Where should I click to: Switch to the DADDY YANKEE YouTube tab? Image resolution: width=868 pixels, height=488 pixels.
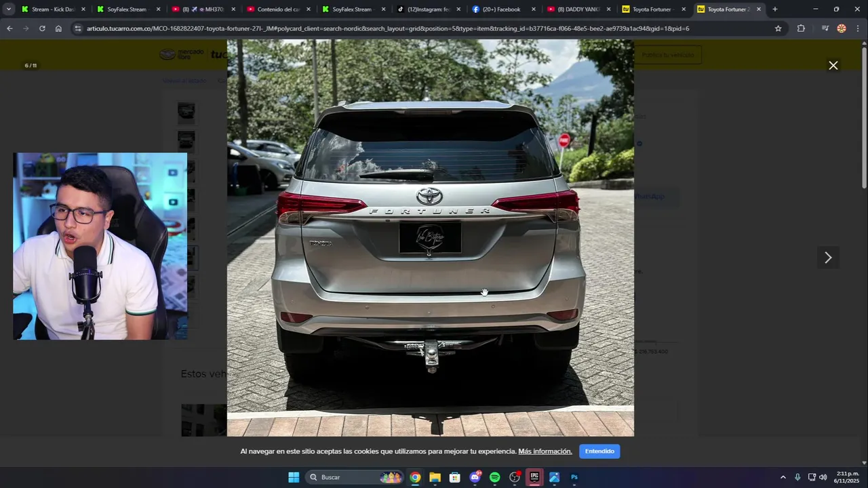(577, 9)
